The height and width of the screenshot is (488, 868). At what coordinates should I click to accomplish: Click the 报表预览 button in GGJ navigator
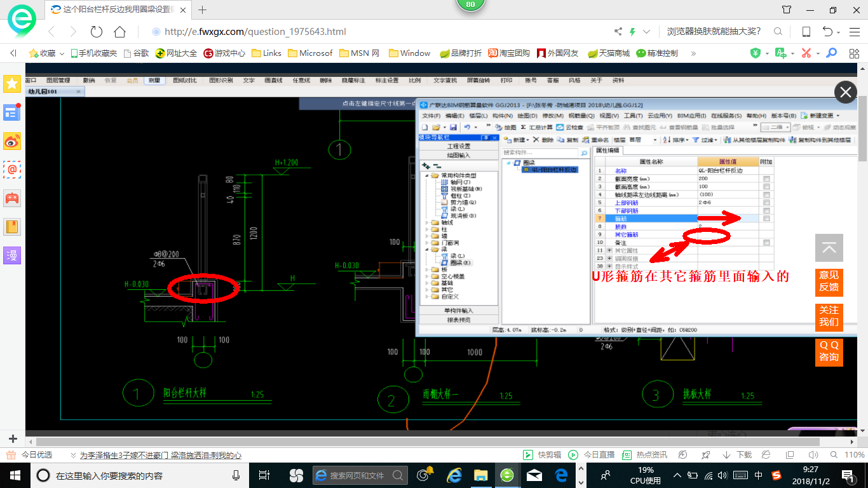[458, 320]
